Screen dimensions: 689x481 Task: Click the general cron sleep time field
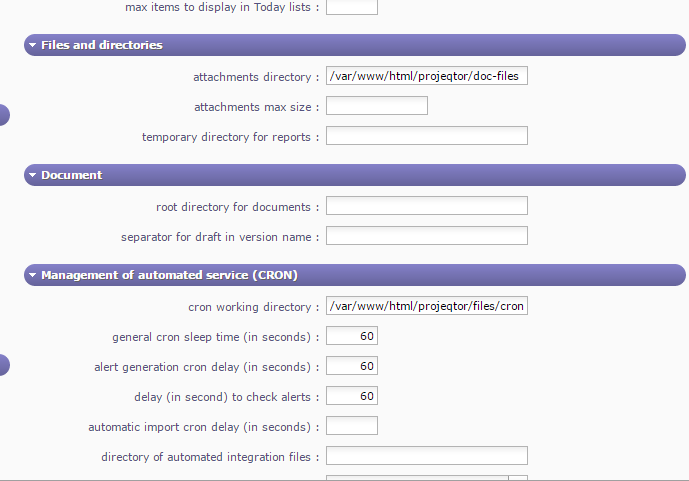352,336
